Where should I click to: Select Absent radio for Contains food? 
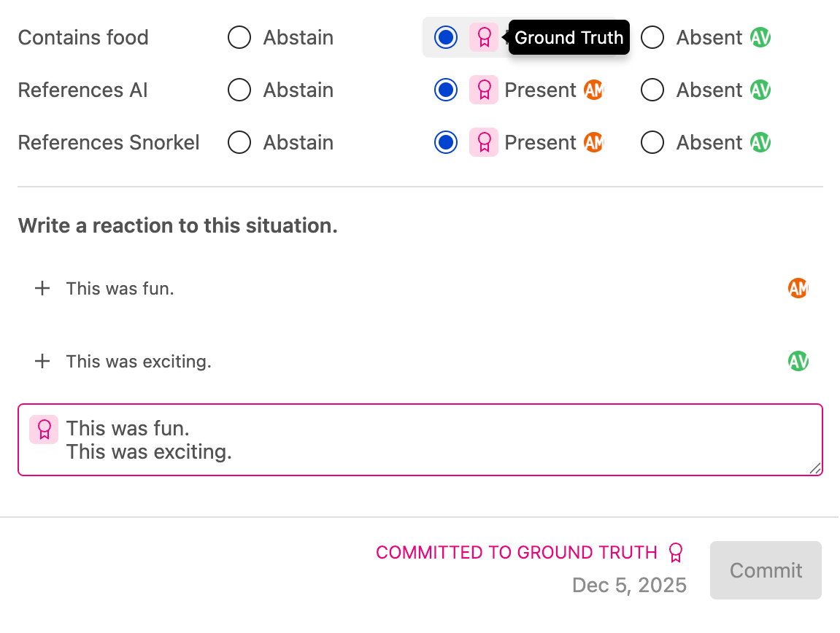tap(652, 37)
